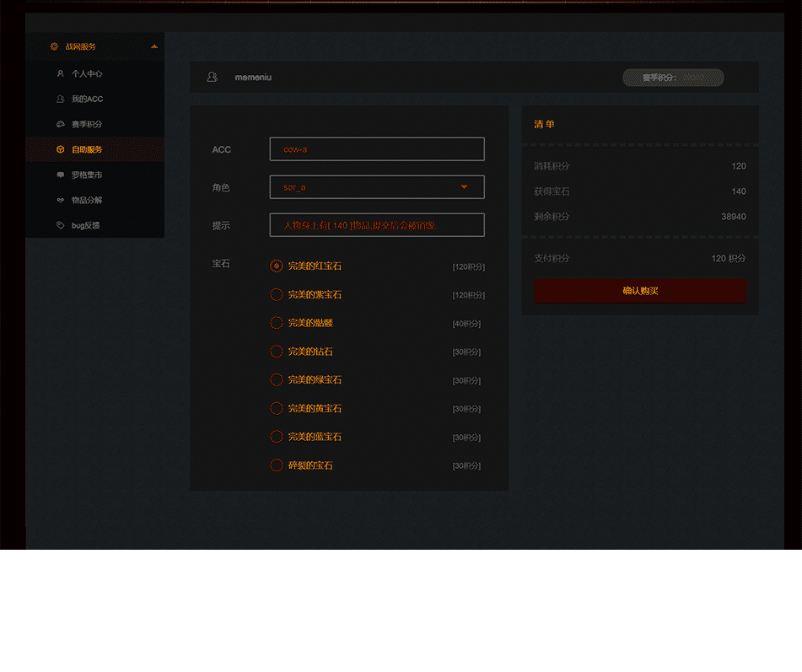Image resolution: width=802 pixels, height=672 pixels.
Task: Go to the 罗格集市 menu entry
Action: click(87, 175)
